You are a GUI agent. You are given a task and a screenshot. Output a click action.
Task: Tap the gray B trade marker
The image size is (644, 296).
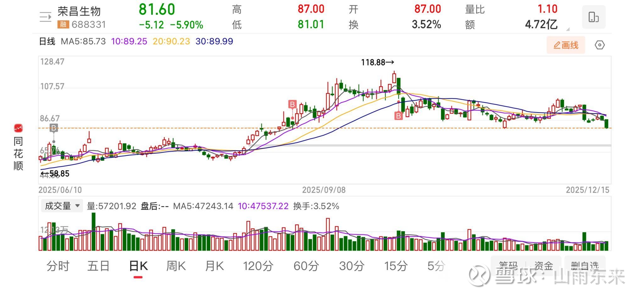pyautogui.click(x=54, y=128)
